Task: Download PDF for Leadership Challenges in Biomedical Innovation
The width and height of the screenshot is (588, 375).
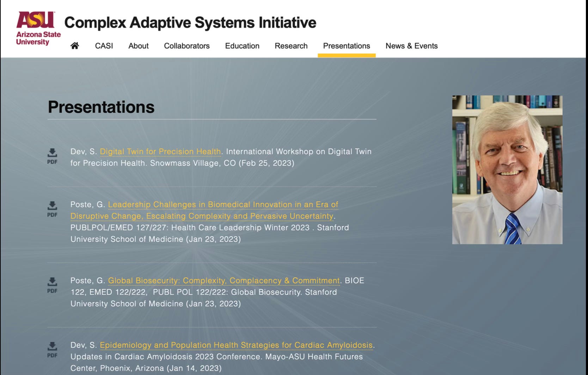Action: pos(52,209)
